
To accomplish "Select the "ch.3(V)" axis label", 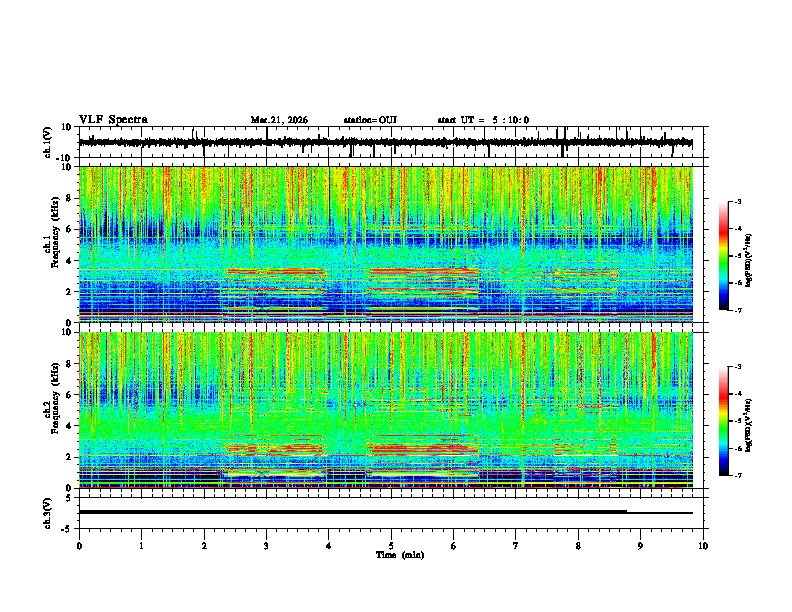I will coord(47,513).
